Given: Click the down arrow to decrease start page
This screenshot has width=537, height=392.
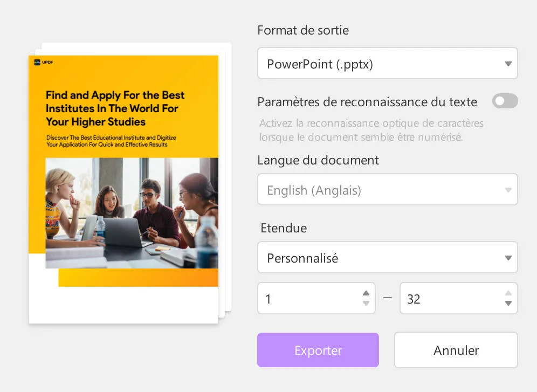Looking at the screenshot, I should coord(366,305).
